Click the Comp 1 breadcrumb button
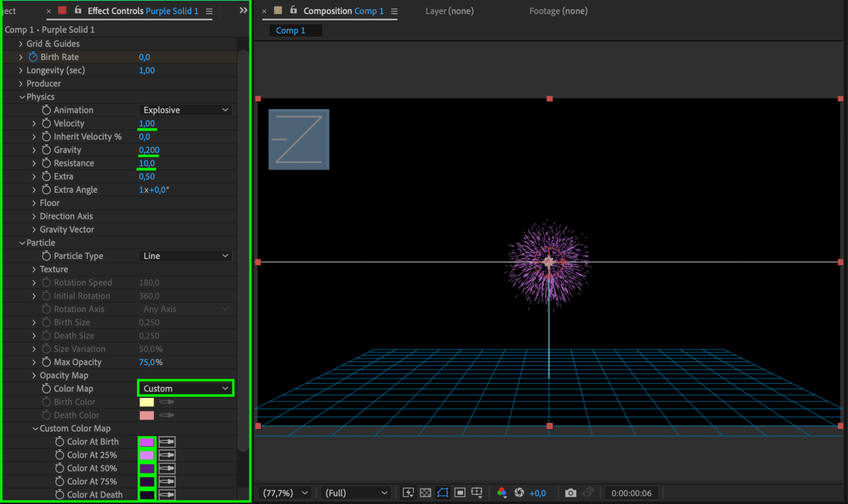Screen dimensions: 848x504 tap(291, 31)
